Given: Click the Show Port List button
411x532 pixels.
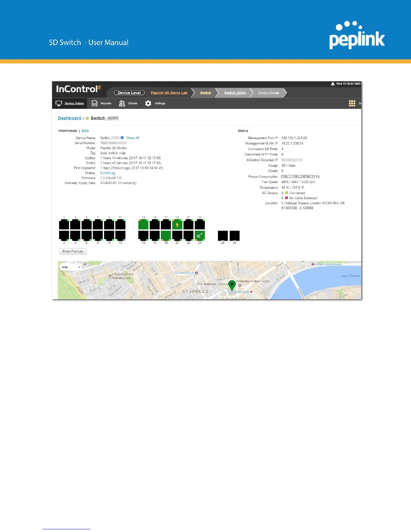Looking at the screenshot, I should coord(73,251).
